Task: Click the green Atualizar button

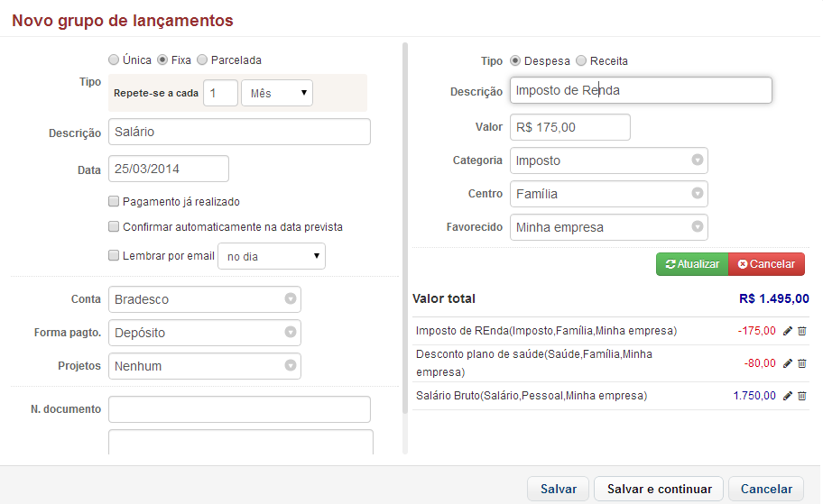Action: (691, 264)
